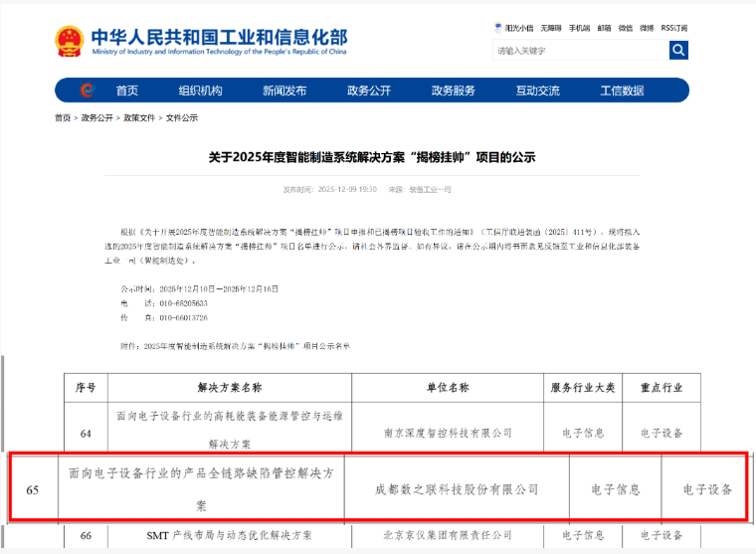The image size is (756, 554).
Task: Click the search magnifier button
Action: 678,50
